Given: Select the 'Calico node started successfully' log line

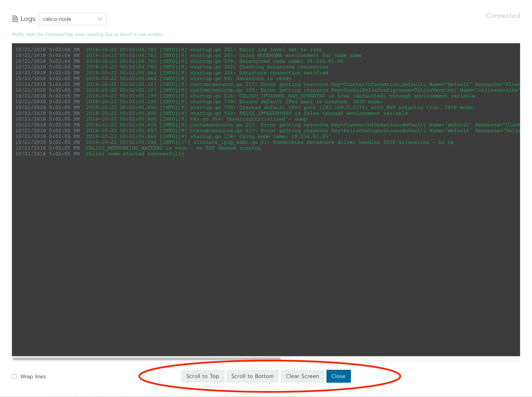Looking at the screenshot, I should 135,154.
